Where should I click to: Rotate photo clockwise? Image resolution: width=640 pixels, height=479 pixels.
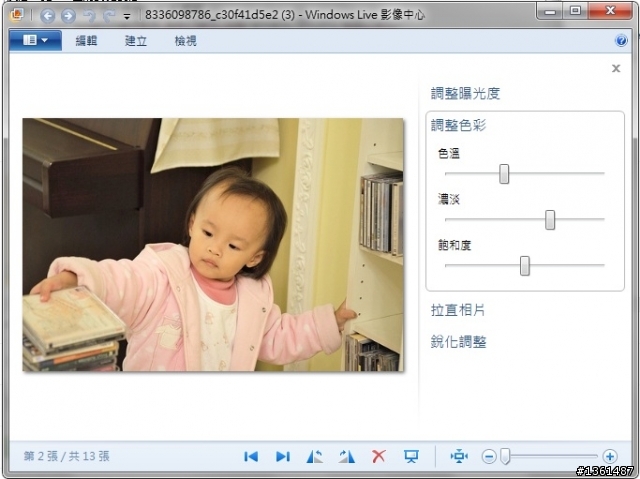347,456
